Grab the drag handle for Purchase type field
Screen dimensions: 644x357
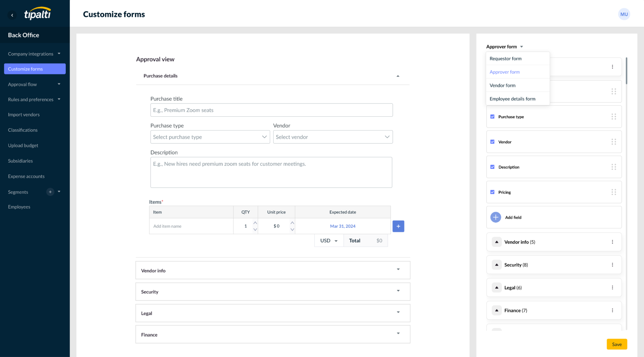(x=614, y=117)
